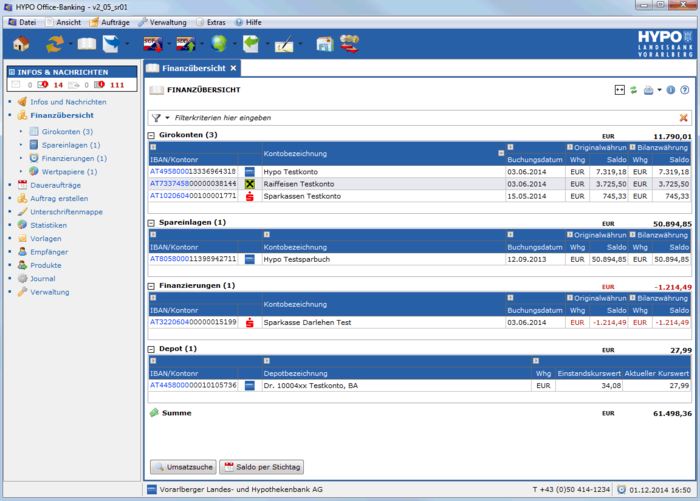
Task: Click the column width fit icon
Action: tap(620, 90)
